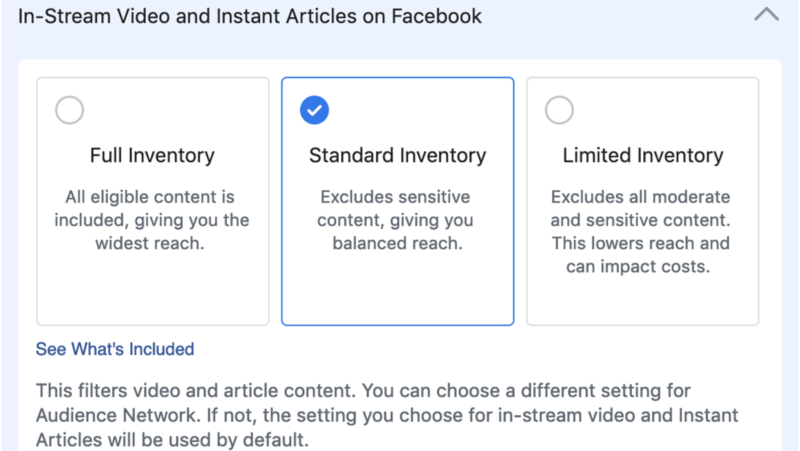This screenshot has height=451, width=800.
Task: Select the Limited Inventory radio button
Action: pos(560,111)
